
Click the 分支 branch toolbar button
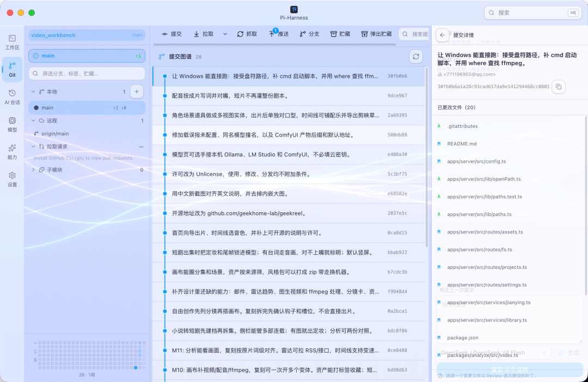pos(309,34)
